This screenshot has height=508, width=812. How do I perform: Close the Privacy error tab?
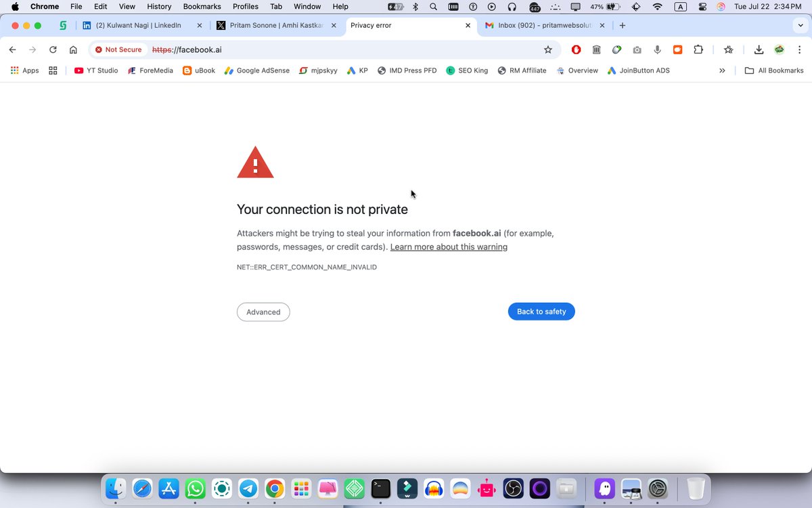coord(468,25)
